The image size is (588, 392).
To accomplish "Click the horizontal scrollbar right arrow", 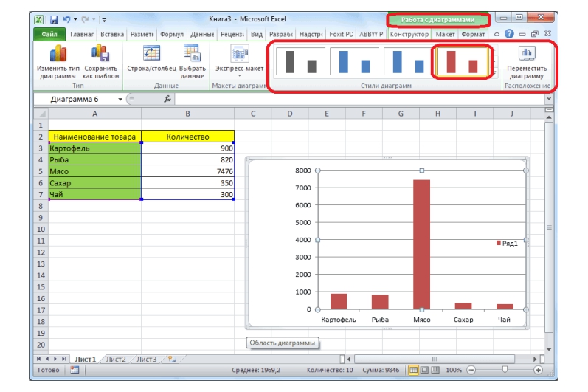I will coord(535,360).
